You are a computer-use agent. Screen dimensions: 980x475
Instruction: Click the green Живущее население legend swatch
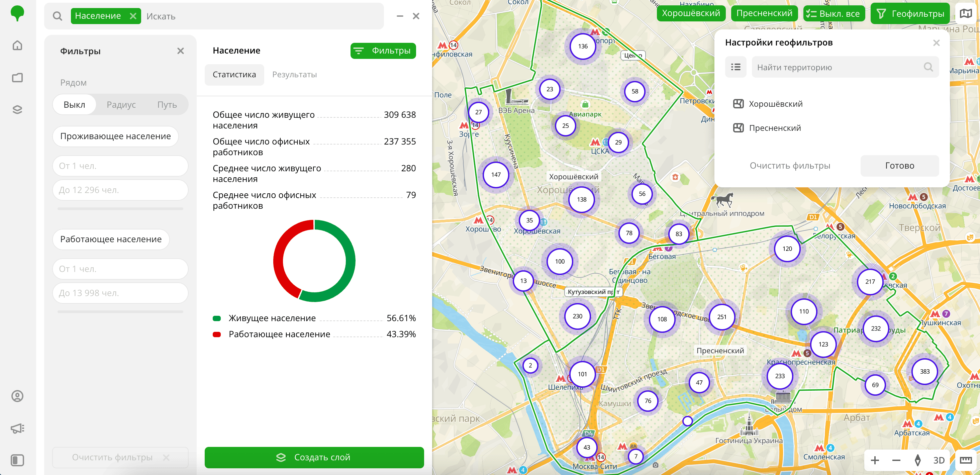pos(216,318)
